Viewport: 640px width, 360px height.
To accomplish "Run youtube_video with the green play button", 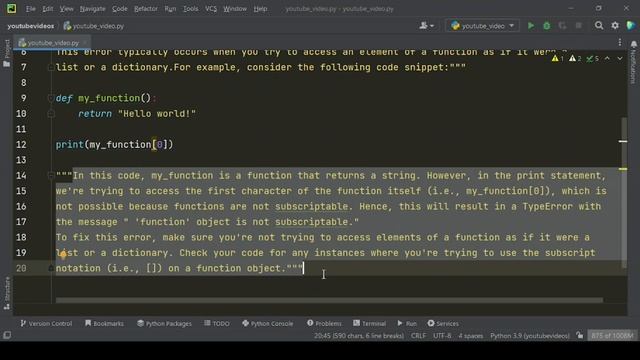I will [x=531, y=26].
